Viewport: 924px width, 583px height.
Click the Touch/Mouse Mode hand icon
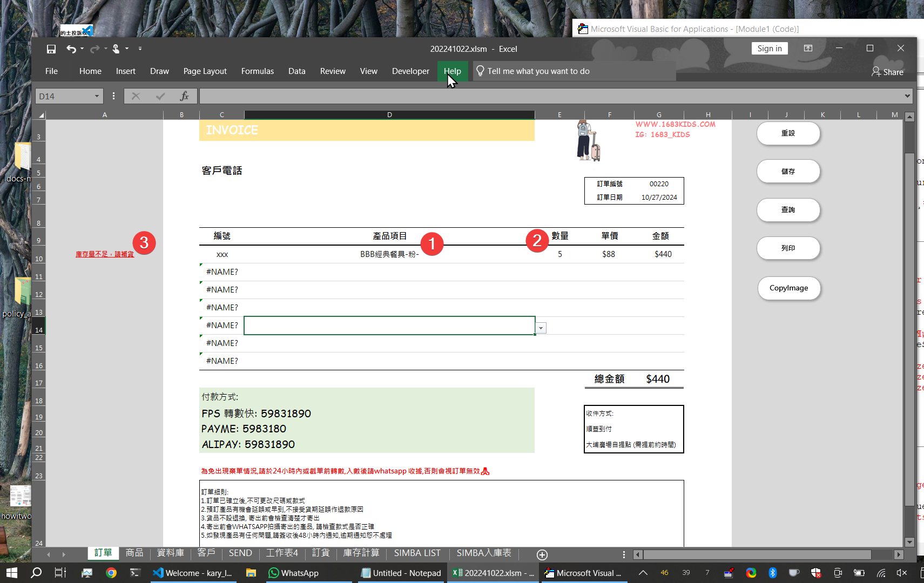pyautogui.click(x=116, y=49)
